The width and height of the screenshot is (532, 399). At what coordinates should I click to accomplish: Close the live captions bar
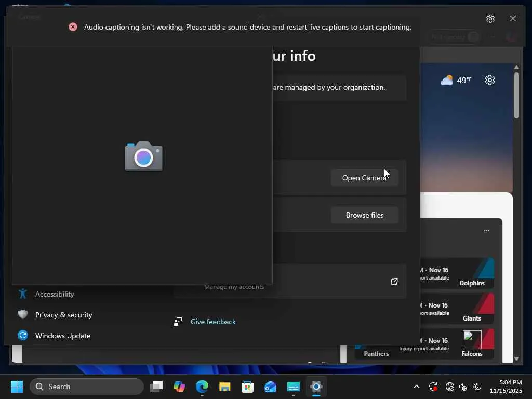[513, 19]
